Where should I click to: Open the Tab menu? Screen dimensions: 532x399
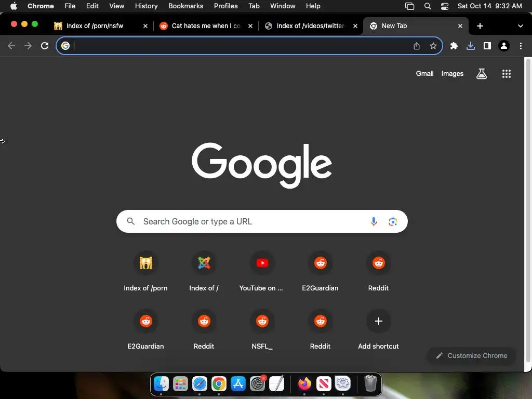pos(254,6)
